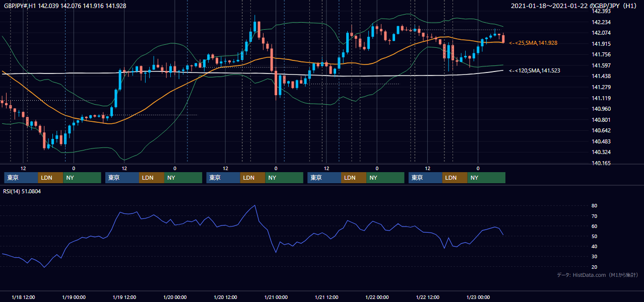Image resolution: width=644 pixels, height=302 pixels.
Task: Click the 1/19 00:00 date label
Action: 74,297
